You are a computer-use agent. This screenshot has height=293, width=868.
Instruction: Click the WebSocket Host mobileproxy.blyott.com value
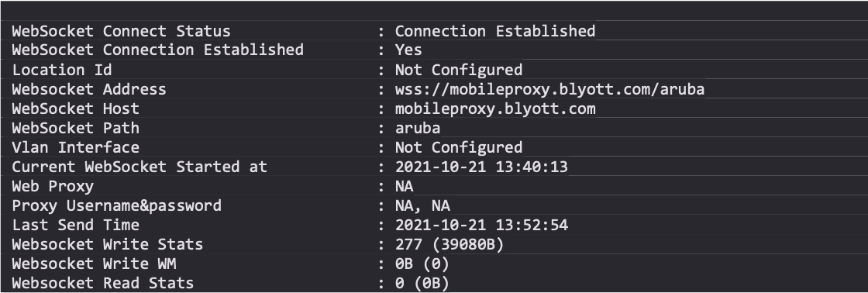[x=495, y=109]
